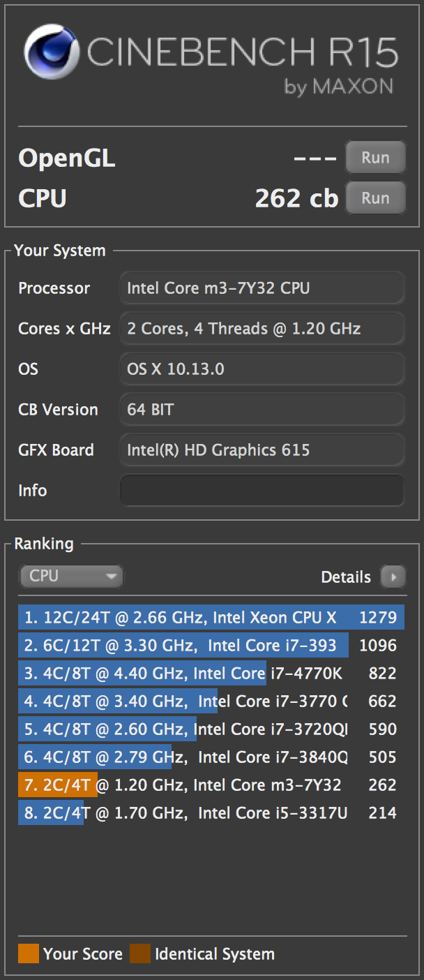Screen dimensions: 424x980
Task: Click the OpenGL result dashes
Action: pos(315,158)
